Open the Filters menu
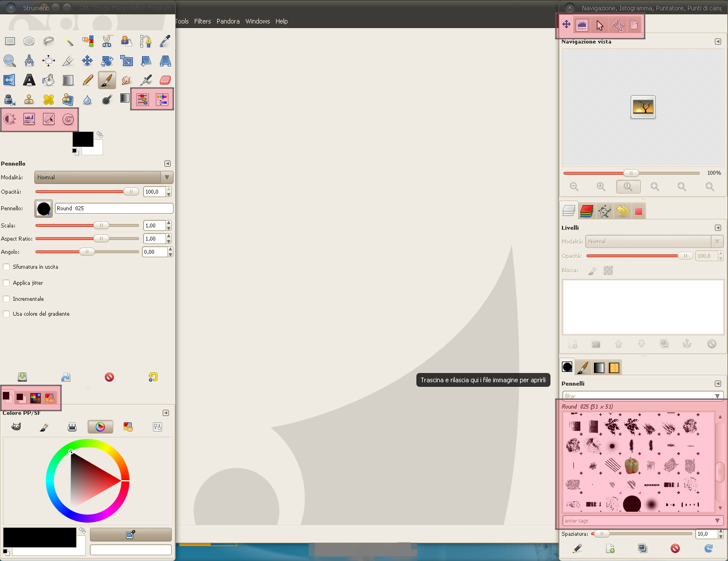Screen dimensions: 728x561 [202, 21]
